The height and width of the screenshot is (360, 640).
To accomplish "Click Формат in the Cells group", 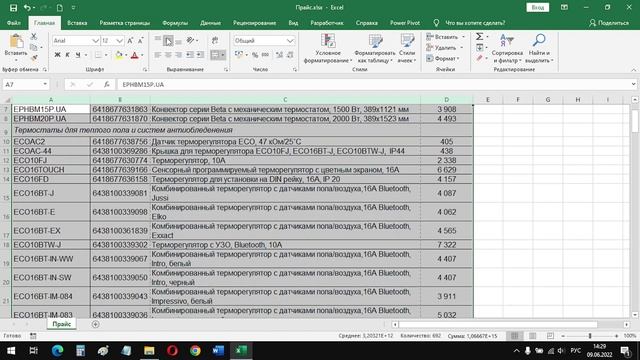I will (443, 58).
